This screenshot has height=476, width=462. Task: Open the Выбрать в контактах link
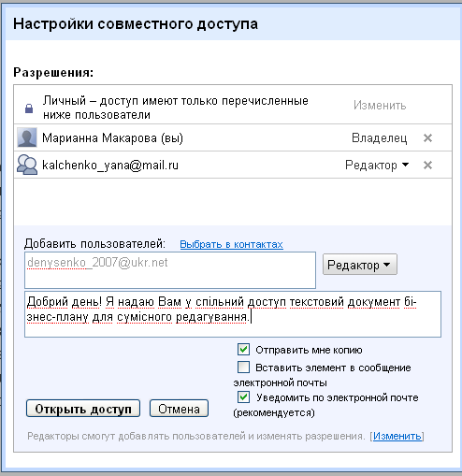pyautogui.click(x=231, y=244)
